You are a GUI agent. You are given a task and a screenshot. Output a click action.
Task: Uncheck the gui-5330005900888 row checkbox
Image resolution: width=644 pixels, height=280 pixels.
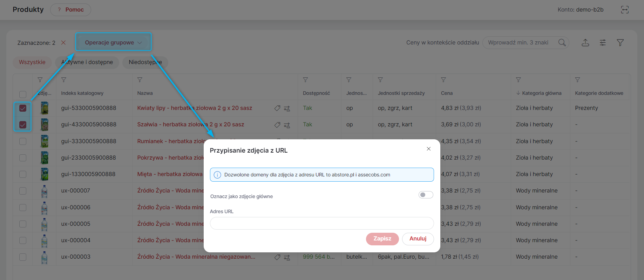tap(23, 108)
